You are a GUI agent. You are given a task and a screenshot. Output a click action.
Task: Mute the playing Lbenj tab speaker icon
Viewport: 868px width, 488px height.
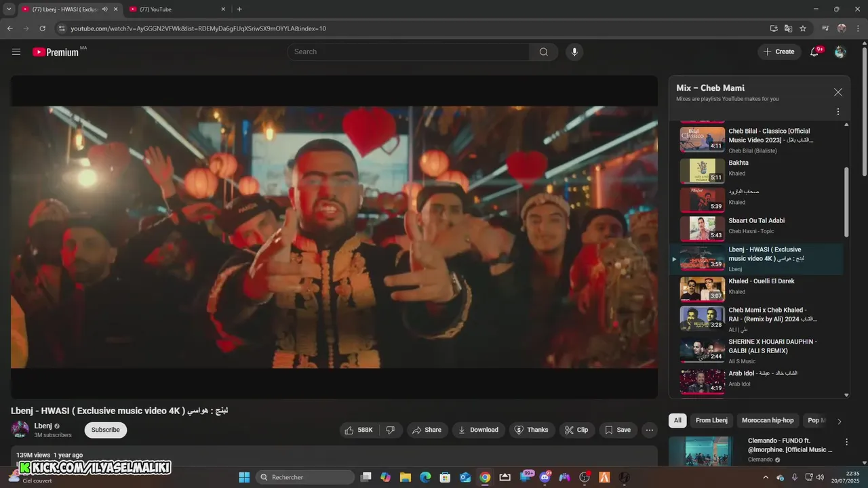pos(105,9)
